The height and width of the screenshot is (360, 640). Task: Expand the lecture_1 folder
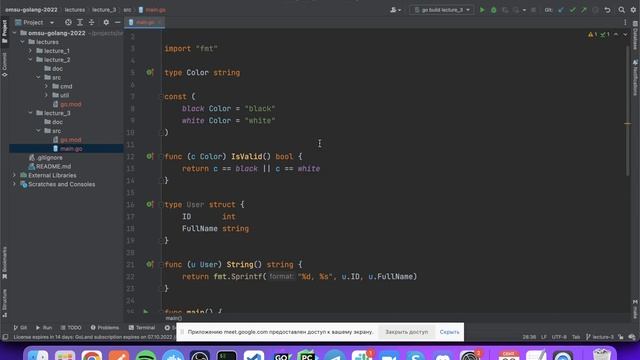pyautogui.click(x=30, y=51)
